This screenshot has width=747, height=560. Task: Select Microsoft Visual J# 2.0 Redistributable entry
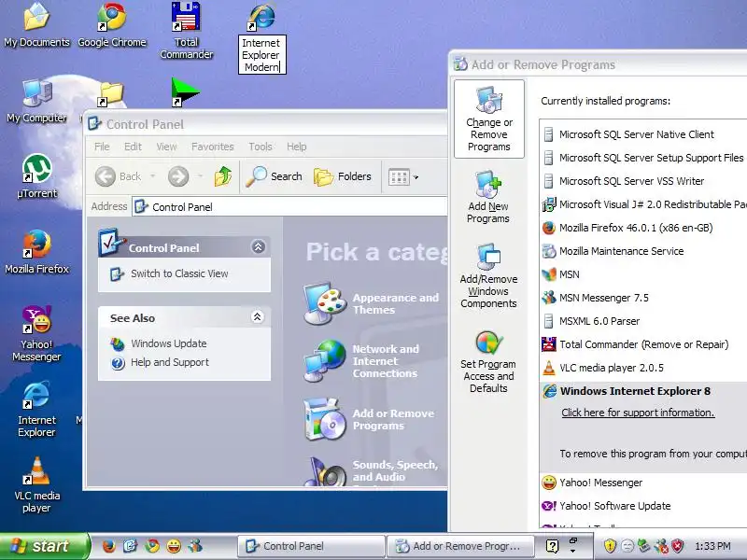(644, 204)
